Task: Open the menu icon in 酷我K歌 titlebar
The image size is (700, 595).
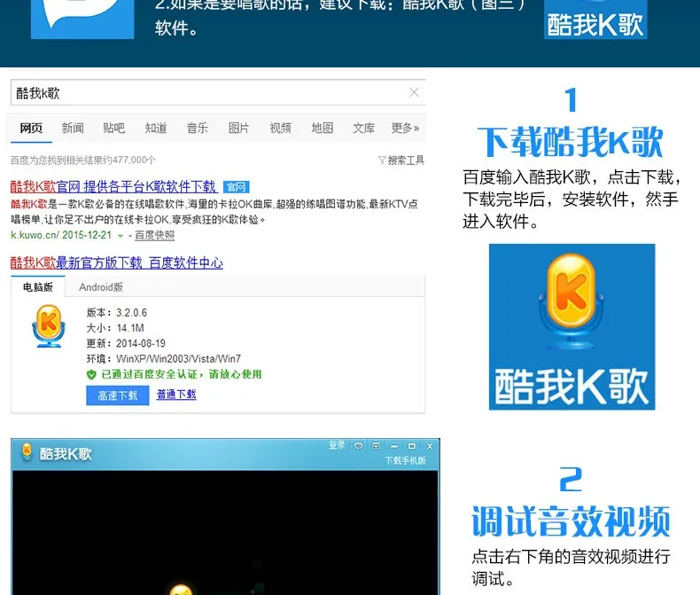Action: 376,446
